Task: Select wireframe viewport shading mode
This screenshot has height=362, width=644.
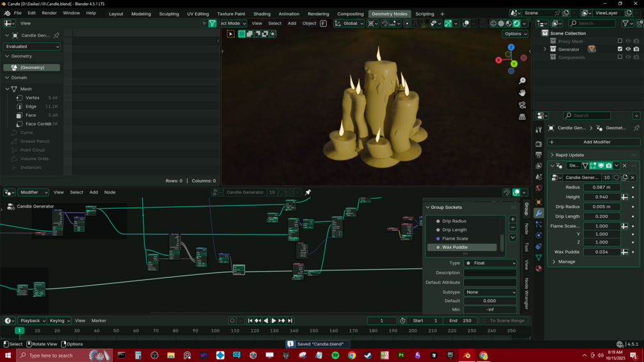Action: pyautogui.click(x=493, y=24)
